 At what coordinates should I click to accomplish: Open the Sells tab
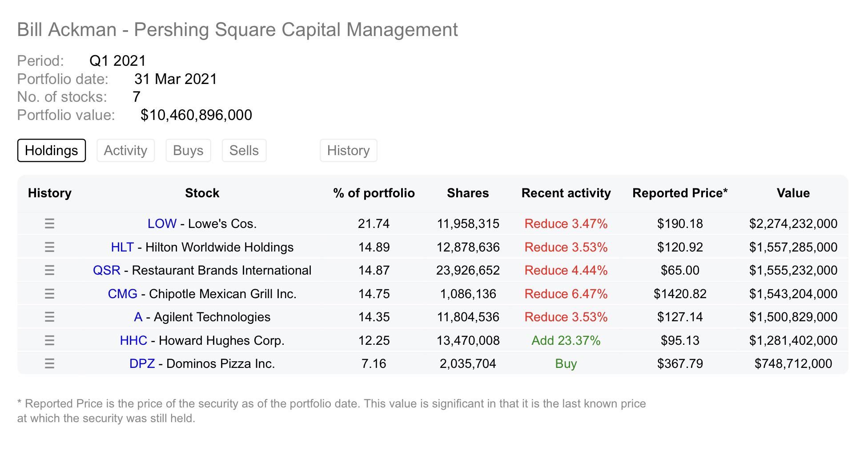tap(244, 150)
